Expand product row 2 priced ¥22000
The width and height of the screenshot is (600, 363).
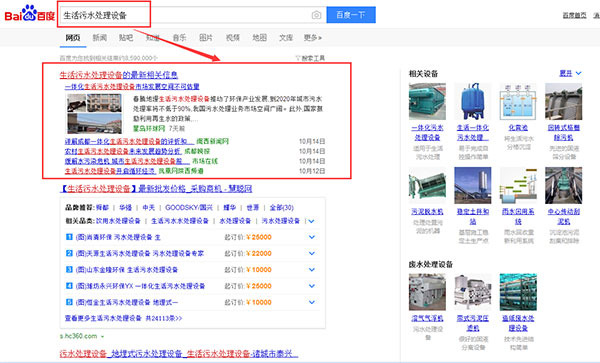pos(312,253)
